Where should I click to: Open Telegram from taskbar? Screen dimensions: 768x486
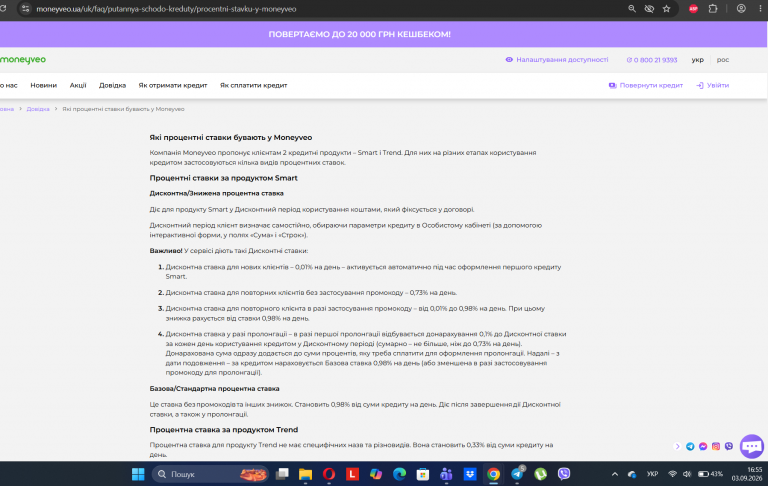coord(517,474)
